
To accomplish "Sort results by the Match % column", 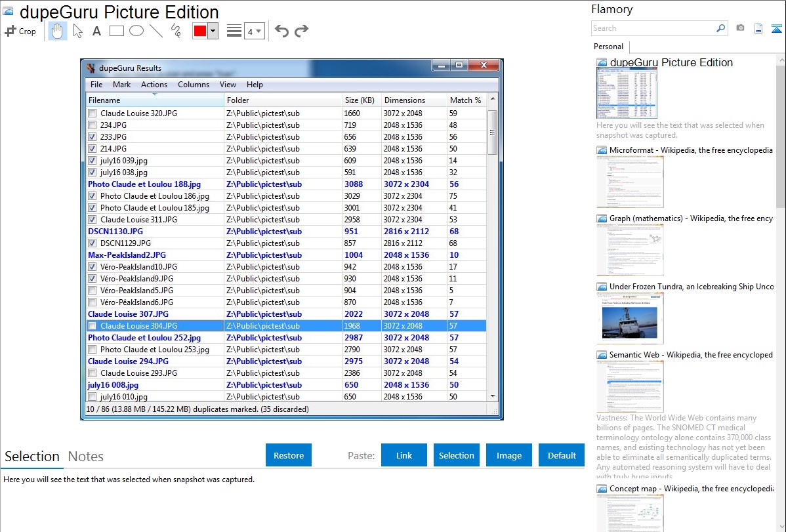I will tap(466, 100).
